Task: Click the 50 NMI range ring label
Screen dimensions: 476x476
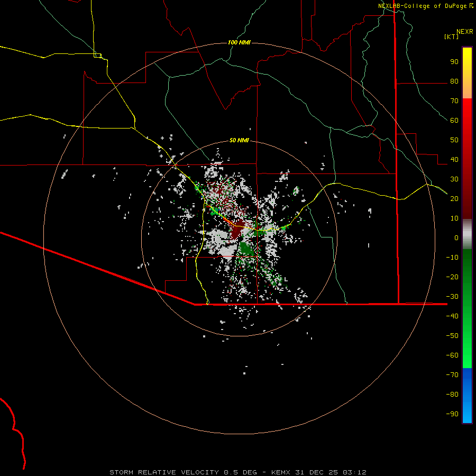Action: 239,140
